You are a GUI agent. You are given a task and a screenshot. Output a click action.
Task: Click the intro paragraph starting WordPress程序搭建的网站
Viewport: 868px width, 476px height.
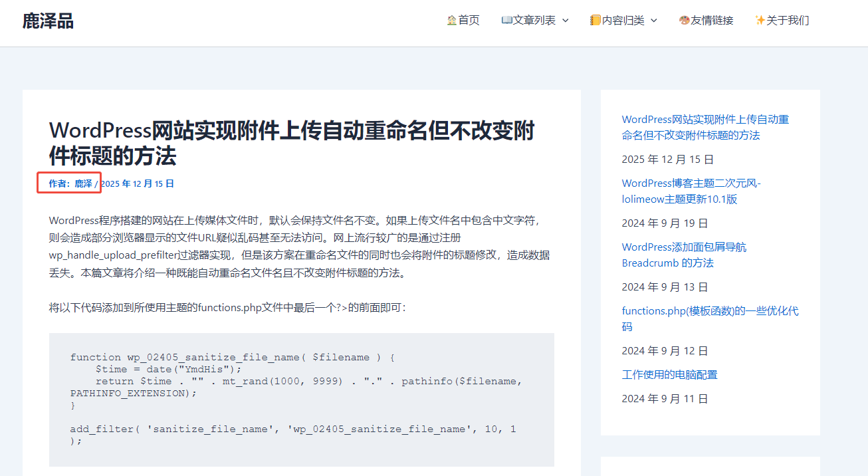point(300,247)
